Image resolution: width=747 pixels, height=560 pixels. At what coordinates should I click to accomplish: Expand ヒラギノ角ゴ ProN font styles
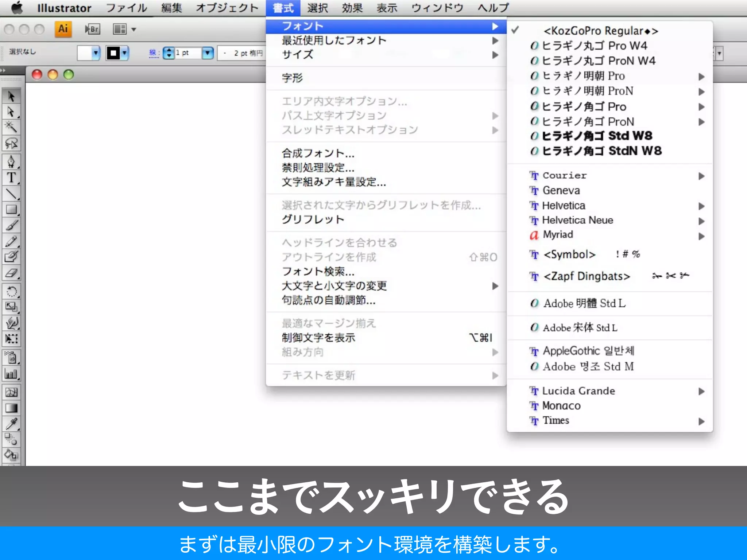pos(609,122)
